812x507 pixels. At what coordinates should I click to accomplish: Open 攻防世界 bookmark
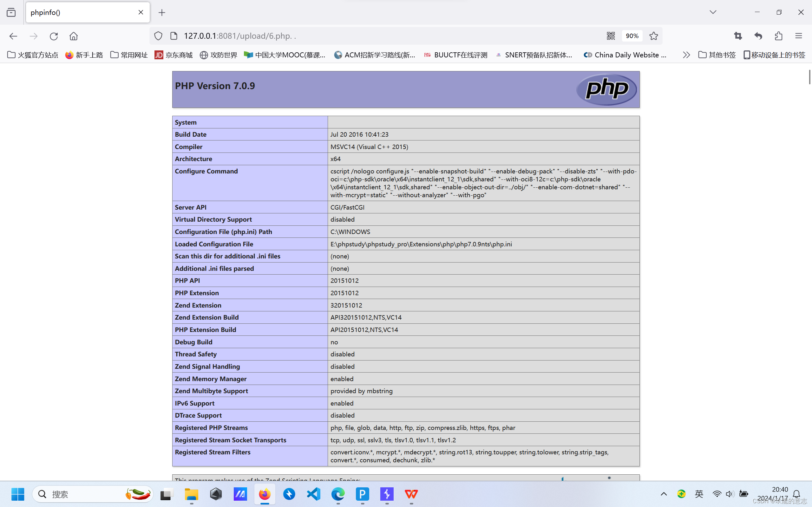(x=218, y=55)
